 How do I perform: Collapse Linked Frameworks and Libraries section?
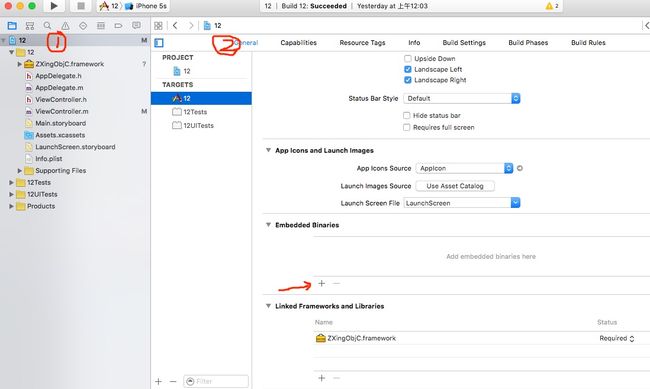click(x=268, y=306)
